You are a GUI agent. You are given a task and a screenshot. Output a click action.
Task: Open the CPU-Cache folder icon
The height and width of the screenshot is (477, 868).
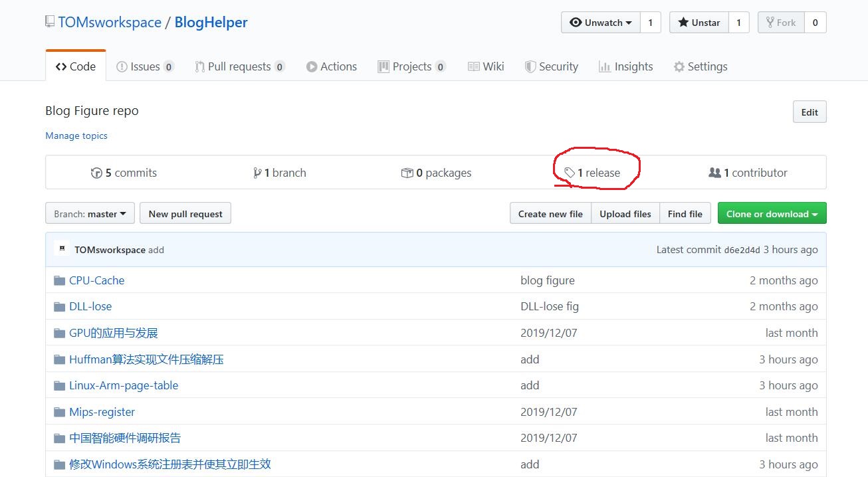(59, 280)
